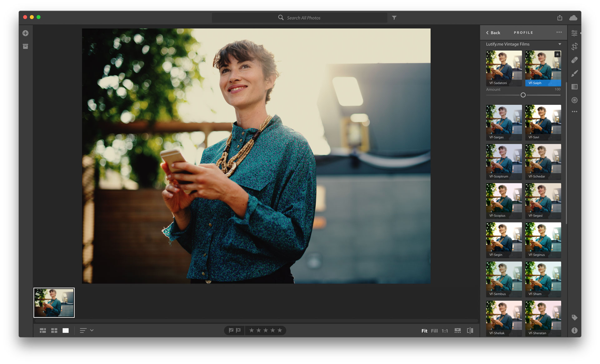Image resolution: width=600 pixels, height=364 pixels.
Task: Apply the VF-Sceptrum profile
Action: coord(504,162)
